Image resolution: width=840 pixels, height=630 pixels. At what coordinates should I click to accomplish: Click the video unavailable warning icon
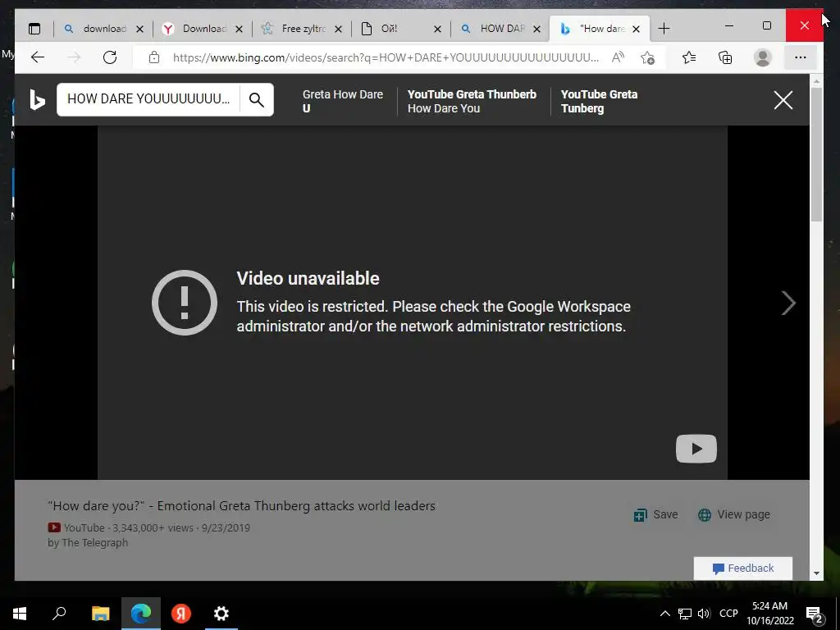[x=185, y=303]
